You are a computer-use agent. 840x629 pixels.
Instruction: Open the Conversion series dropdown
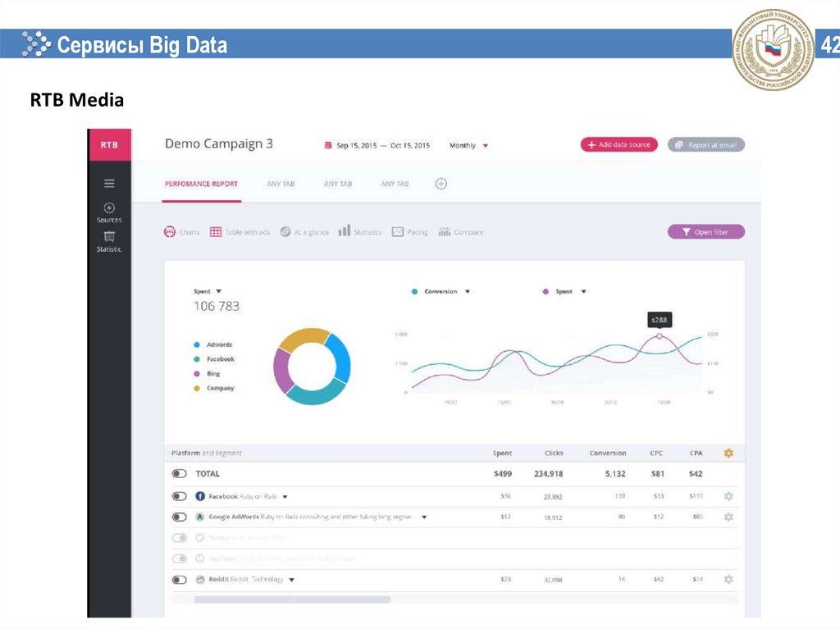click(468, 291)
